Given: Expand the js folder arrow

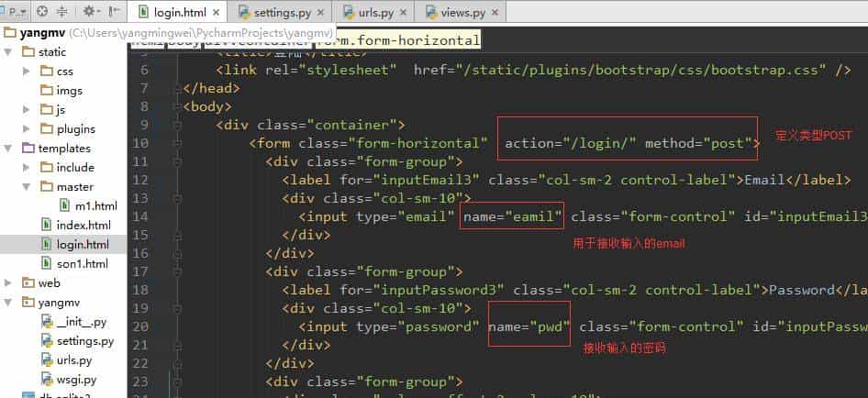Looking at the screenshot, I should (x=26, y=110).
